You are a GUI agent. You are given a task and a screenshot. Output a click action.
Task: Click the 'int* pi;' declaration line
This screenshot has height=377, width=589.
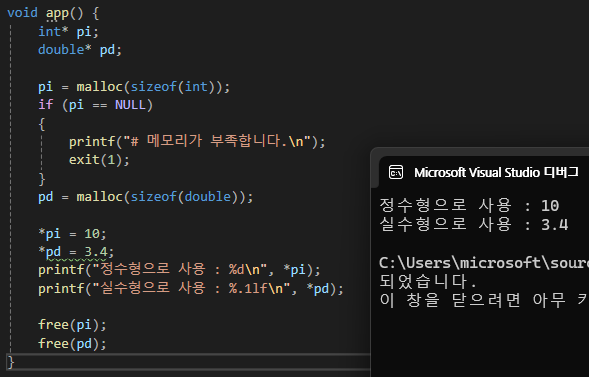[68, 32]
